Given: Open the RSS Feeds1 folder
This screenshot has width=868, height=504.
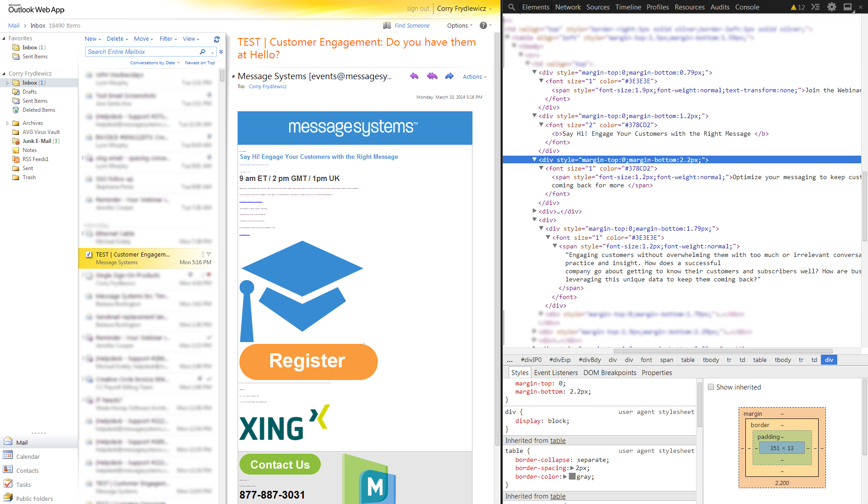Looking at the screenshot, I should tap(35, 159).
